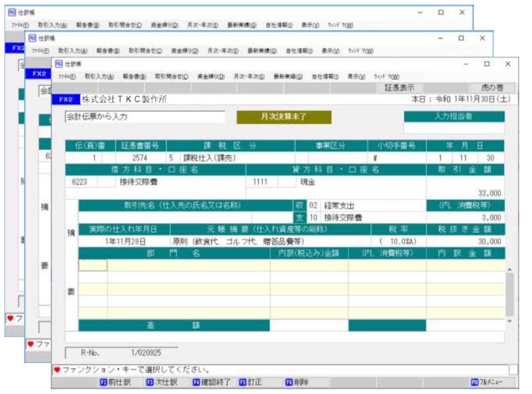Click the 証憑表示 toolbar button
Image resolution: width=532 pixels, height=394 pixels.
coord(399,88)
